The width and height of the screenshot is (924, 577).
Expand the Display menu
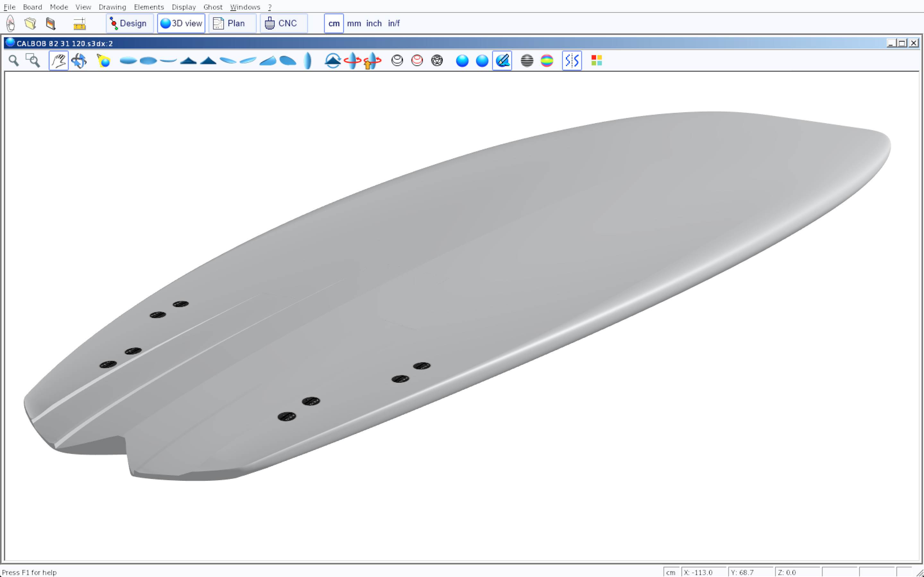[184, 7]
